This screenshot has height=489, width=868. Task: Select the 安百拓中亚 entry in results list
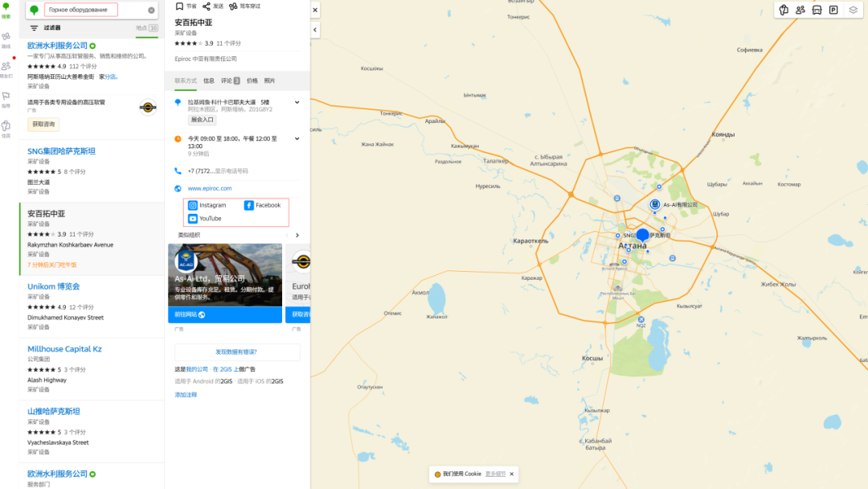[x=92, y=239]
